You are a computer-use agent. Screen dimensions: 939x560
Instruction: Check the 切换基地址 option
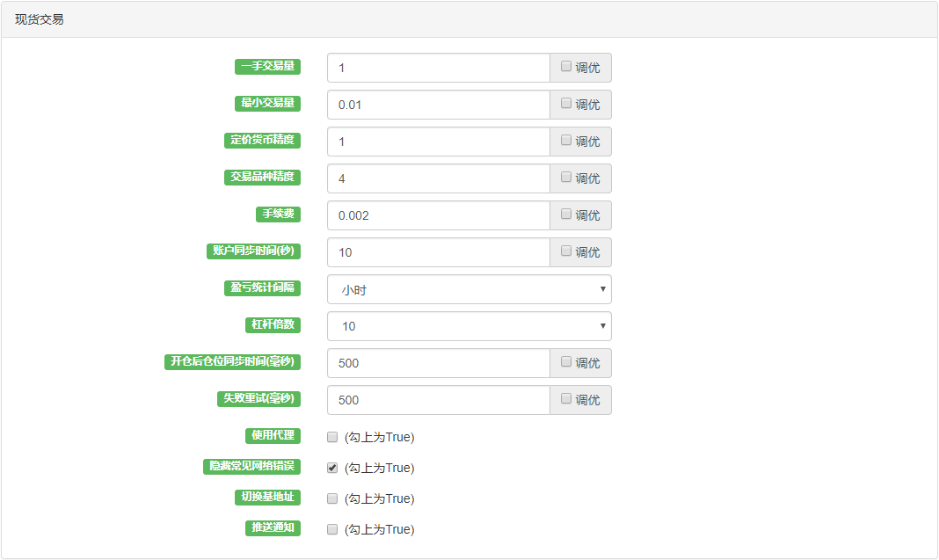pyautogui.click(x=332, y=498)
